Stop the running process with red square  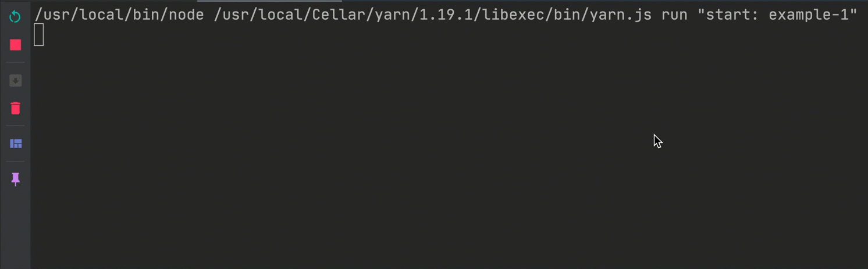pos(15,45)
